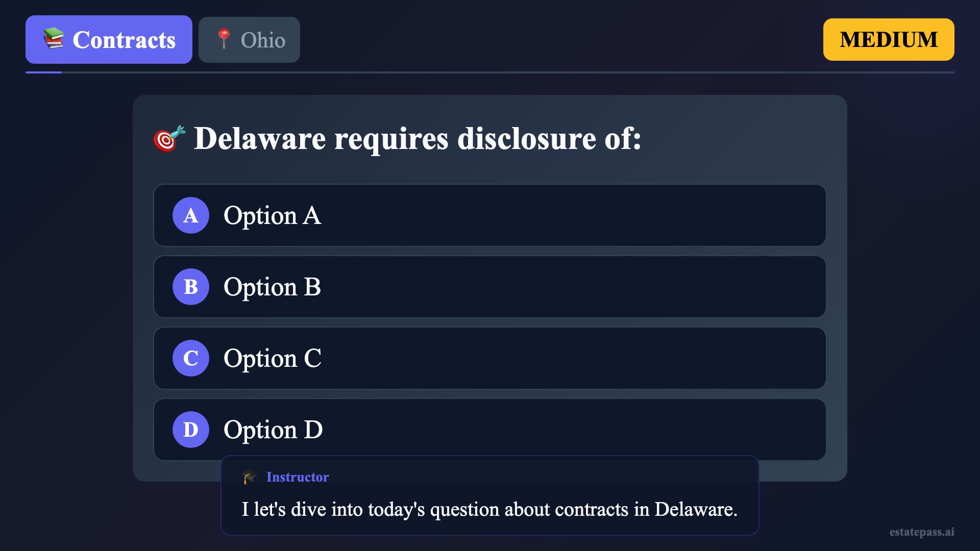This screenshot has width=980, height=551.
Task: Click the circular B letter badge
Action: point(191,287)
